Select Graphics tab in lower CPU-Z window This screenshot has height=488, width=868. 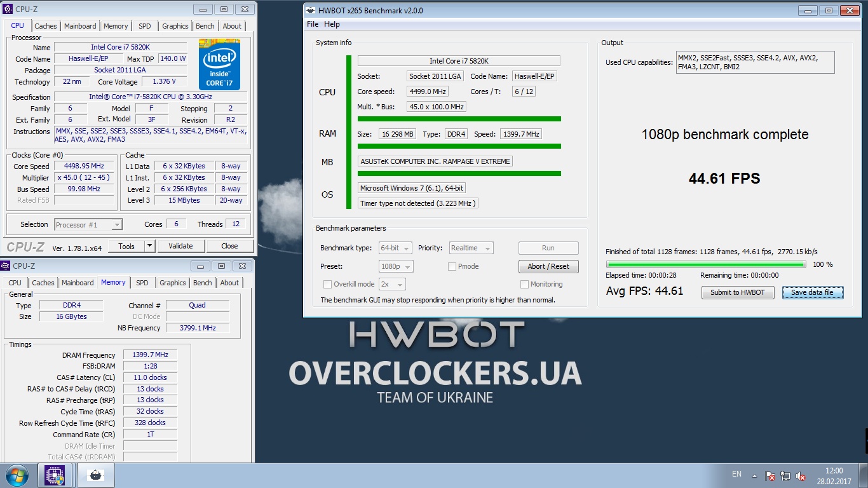(x=173, y=283)
